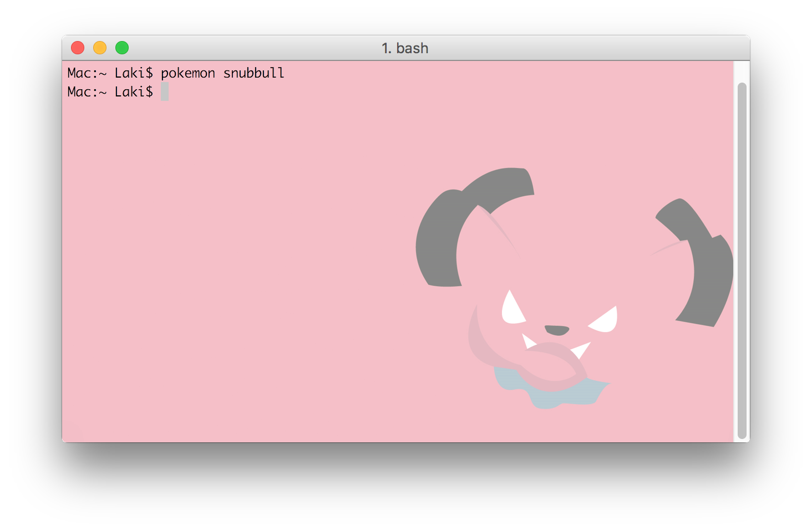Screen dimensions: 812x531
Task: Minimize the terminal with the yellow button
Action: [x=100, y=48]
